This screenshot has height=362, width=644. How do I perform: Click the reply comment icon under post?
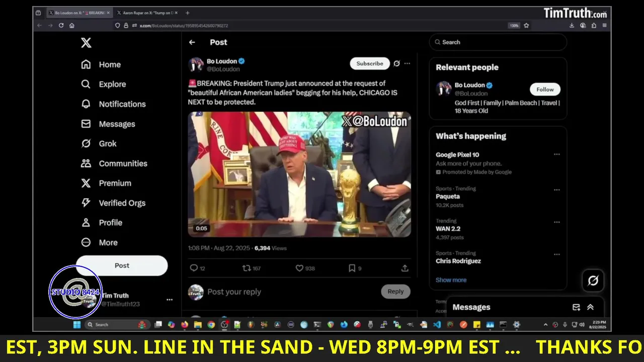tap(194, 268)
